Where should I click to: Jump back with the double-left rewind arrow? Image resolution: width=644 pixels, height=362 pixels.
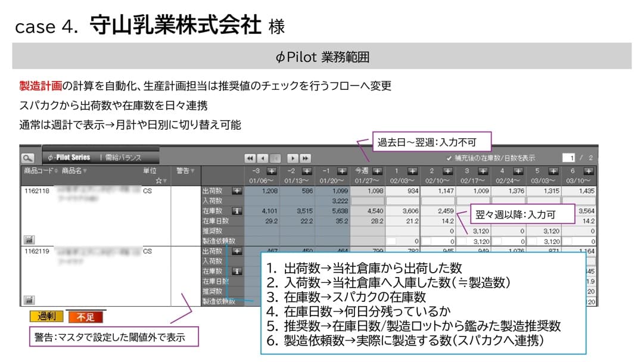coord(250,158)
